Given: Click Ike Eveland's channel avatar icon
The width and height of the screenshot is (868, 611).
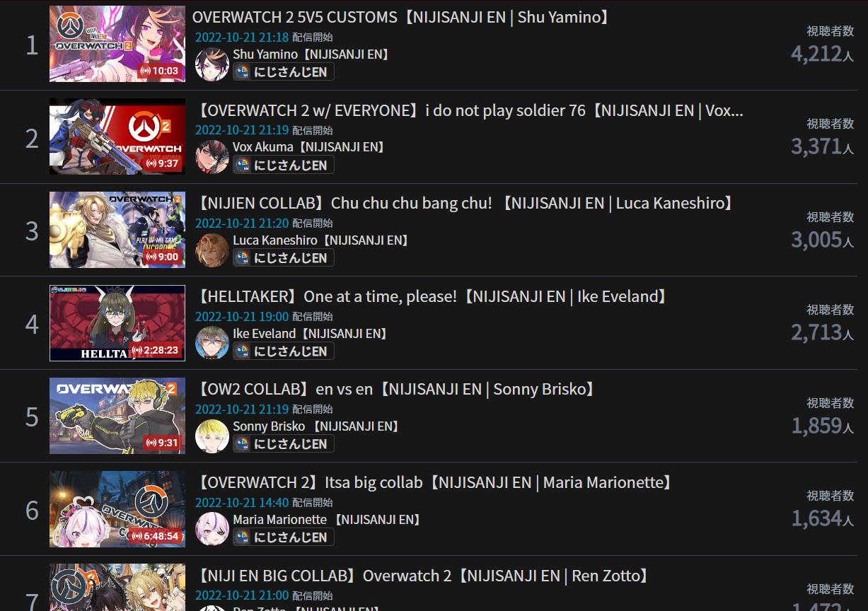Looking at the screenshot, I should [212, 343].
